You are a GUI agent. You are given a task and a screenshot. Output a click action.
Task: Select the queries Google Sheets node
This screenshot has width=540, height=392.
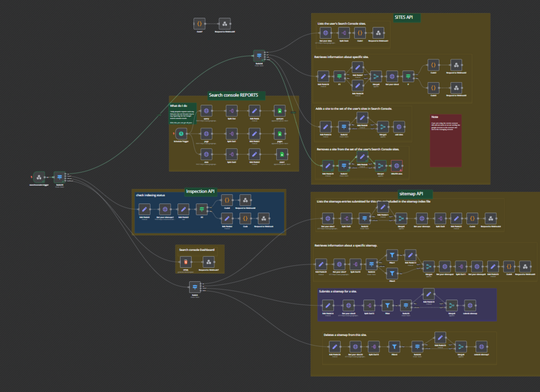pyautogui.click(x=279, y=111)
